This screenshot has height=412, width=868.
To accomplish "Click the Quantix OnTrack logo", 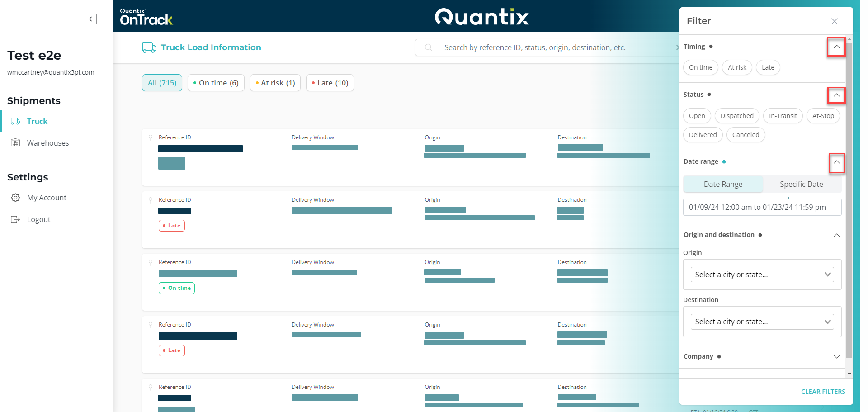I will pyautogui.click(x=146, y=16).
